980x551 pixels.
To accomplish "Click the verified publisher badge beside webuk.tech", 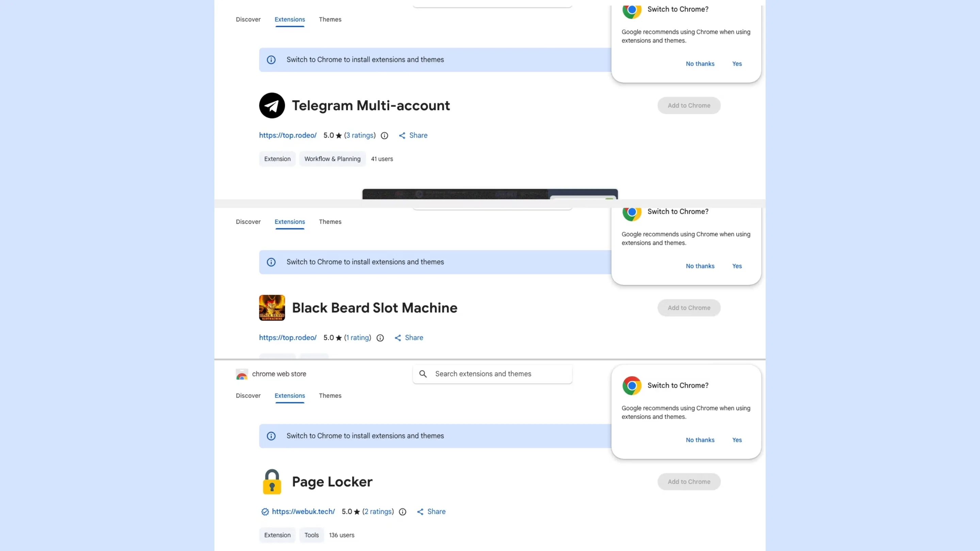I will [x=265, y=512].
